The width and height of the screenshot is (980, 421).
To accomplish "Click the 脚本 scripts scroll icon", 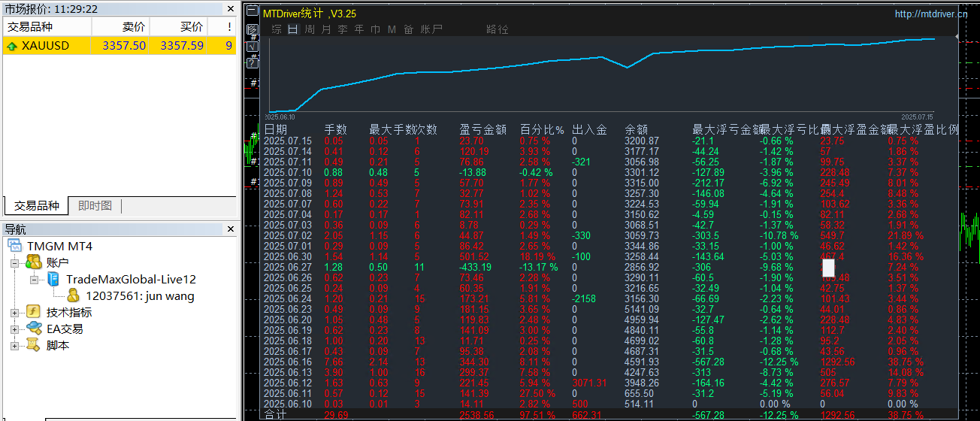I will (33, 345).
